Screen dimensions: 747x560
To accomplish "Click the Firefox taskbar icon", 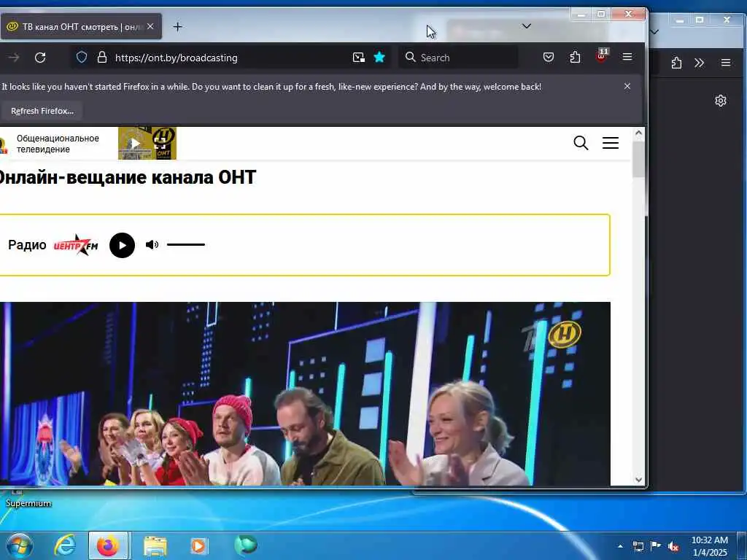I will [108, 545].
